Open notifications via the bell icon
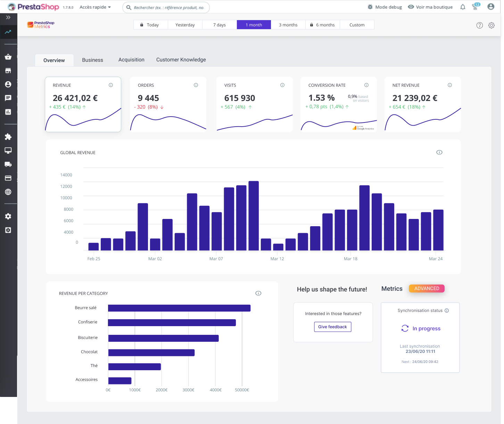The image size is (504, 424). point(462,7)
